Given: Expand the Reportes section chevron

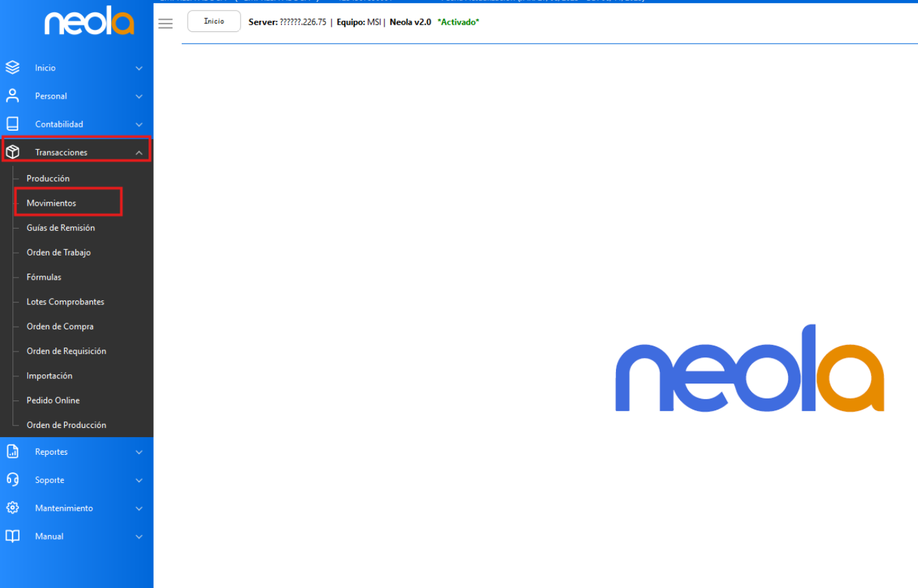Looking at the screenshot, I should click(139, 452).
